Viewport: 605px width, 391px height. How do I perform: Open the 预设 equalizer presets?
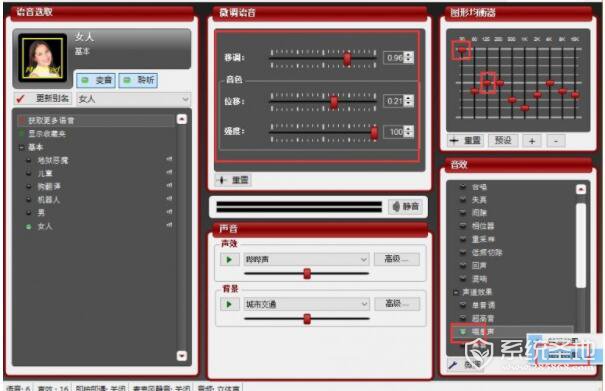click(x=503, y=140)
